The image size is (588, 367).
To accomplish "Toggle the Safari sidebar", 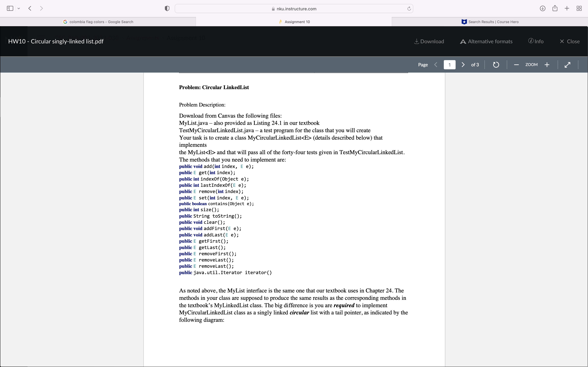I will click(x=10, y=9).
